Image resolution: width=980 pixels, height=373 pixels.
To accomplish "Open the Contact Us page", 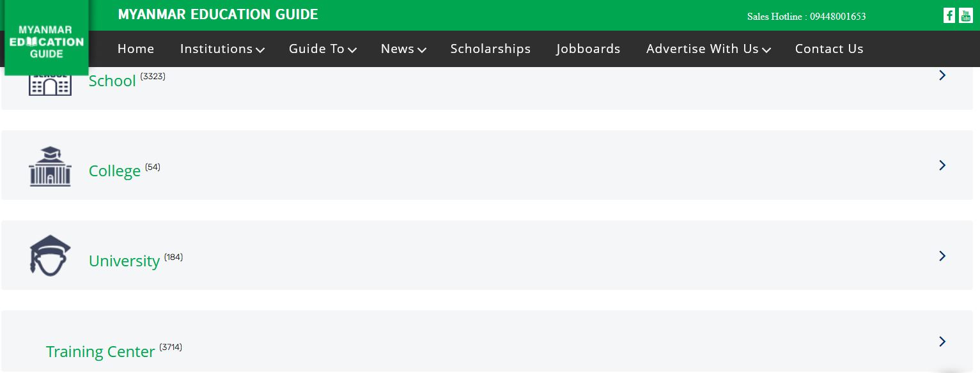I will pyautogui.click(x=828, y=49).
